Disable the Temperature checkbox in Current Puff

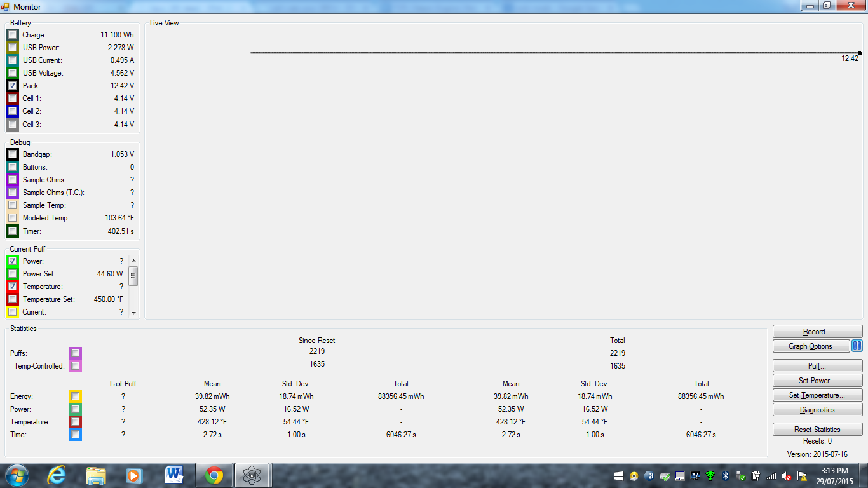13,287
